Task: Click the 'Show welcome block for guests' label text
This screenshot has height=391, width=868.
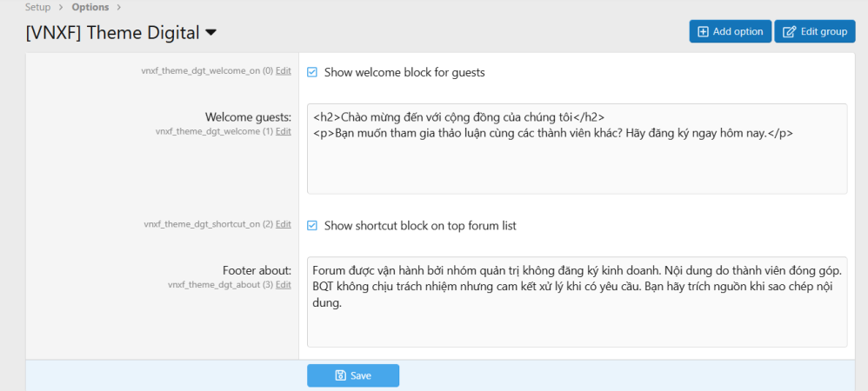Action: tap(404, 72)
